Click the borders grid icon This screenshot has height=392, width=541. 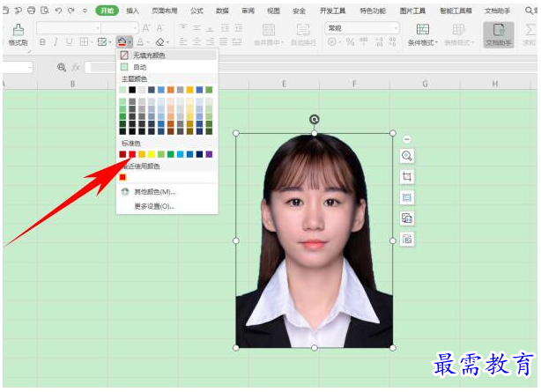click(84, 42)
